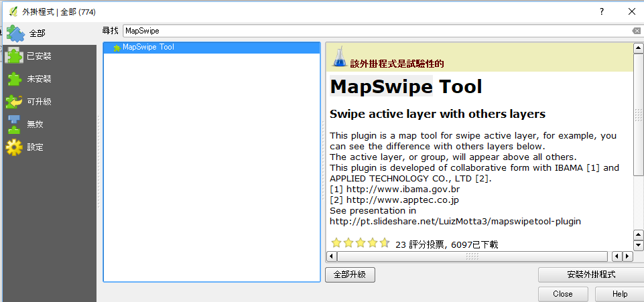
Task: Open the http://www.apptec.co.jp link
Action: [x=403, y=200]
